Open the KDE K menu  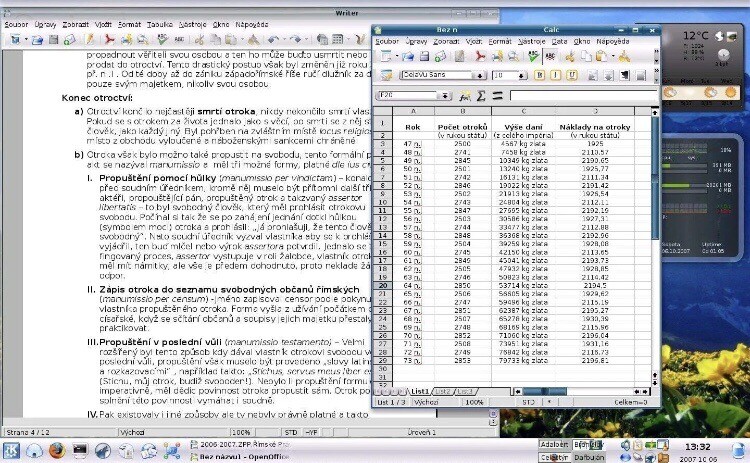tap(11, 451)
